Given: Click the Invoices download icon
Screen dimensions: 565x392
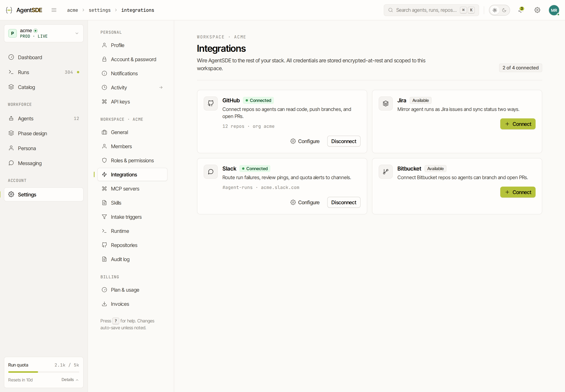Looking at the screenshot, I should (x=104, y=304).
